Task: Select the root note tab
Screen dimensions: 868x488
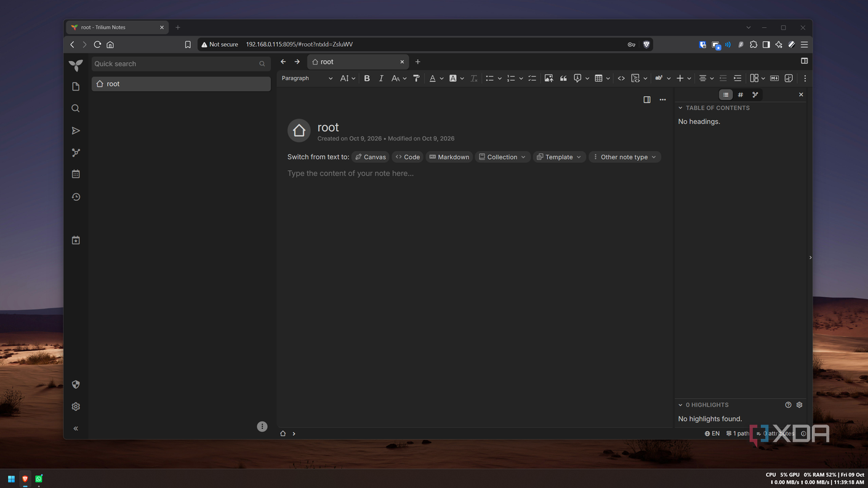Action: coord(358,62)
